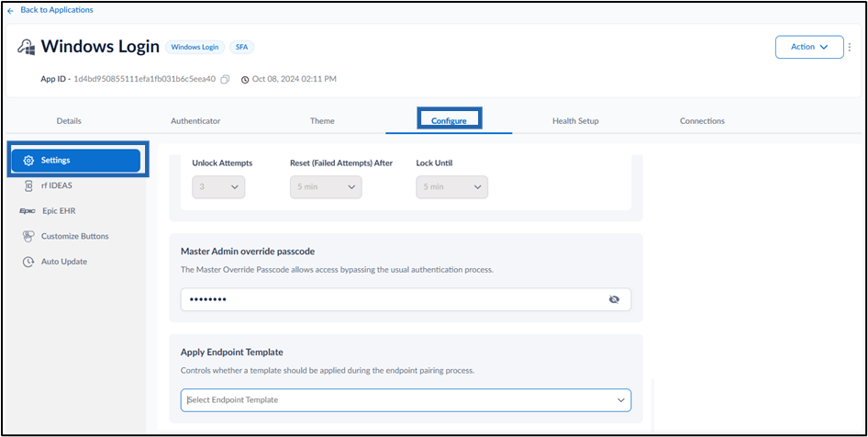The image size is (868, 437).
Task: Open the Lock Until dropdown
Action: (x=452, y=187)
